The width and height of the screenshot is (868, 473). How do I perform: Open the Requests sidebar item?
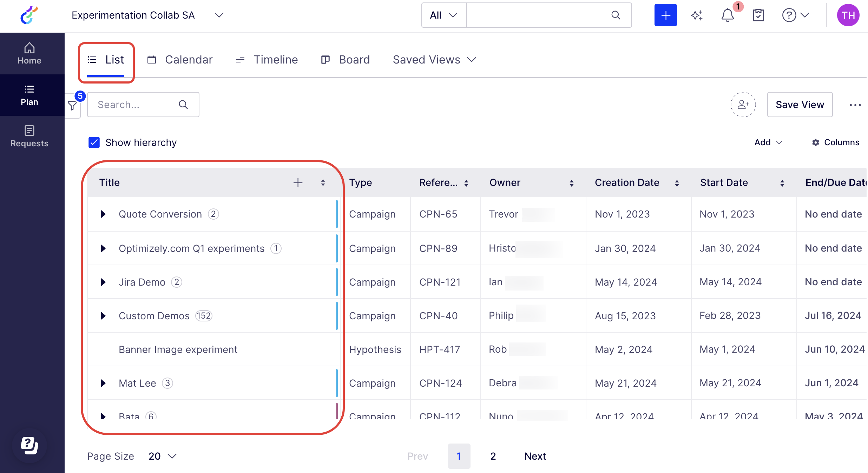click(29, 136)
